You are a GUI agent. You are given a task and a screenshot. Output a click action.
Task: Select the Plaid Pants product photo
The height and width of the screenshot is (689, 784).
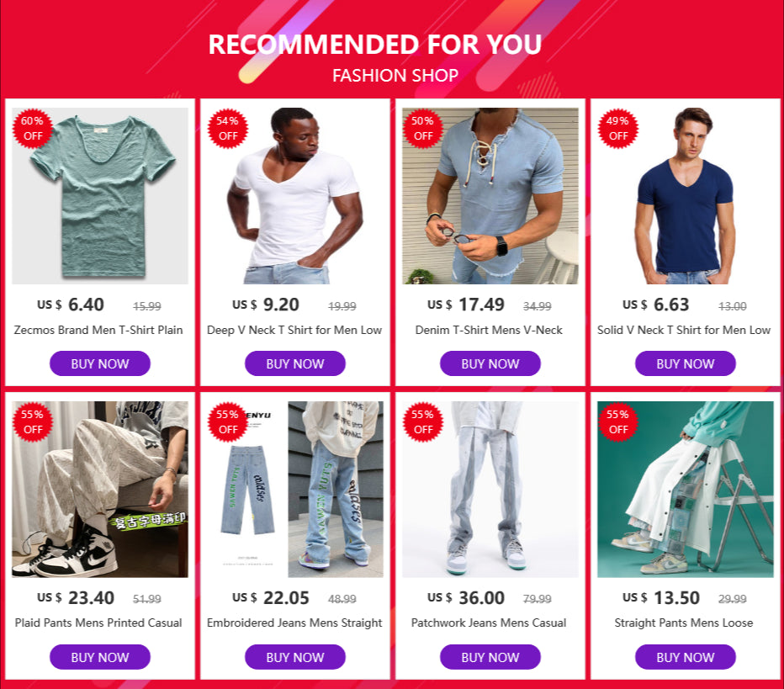tap(99, 488)
